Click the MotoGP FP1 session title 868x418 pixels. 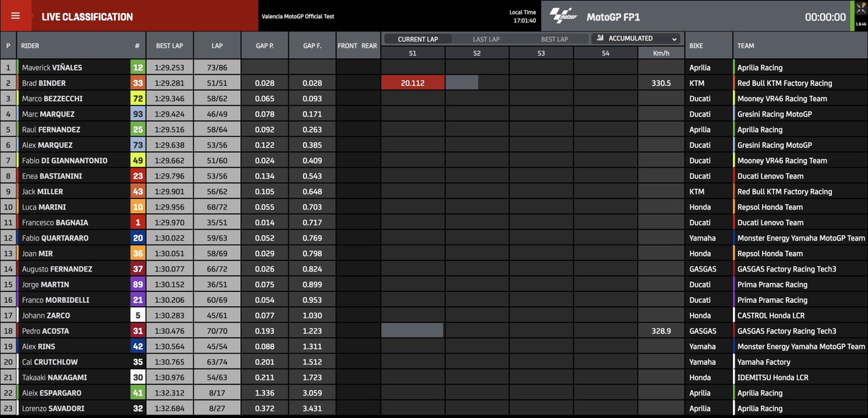(x=613, y=17)
